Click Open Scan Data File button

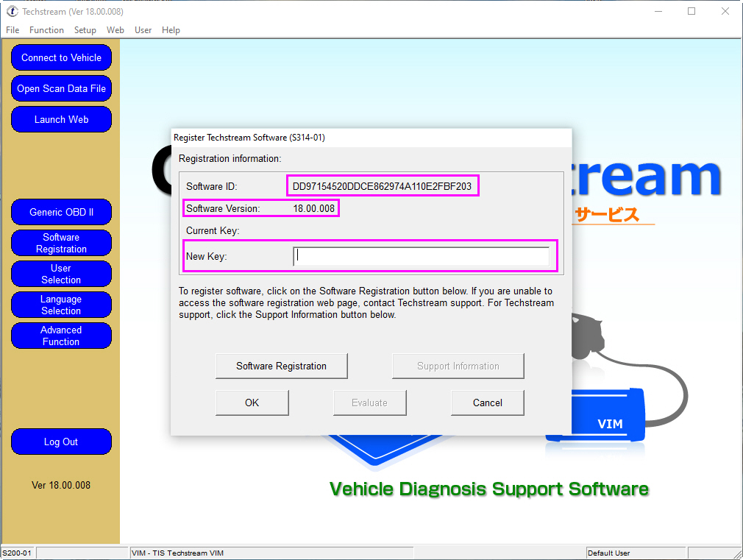[x=61, y=88]
